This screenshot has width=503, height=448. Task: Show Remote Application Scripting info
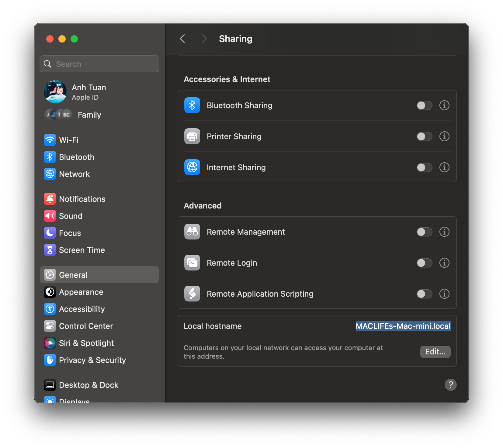(444, 294)
